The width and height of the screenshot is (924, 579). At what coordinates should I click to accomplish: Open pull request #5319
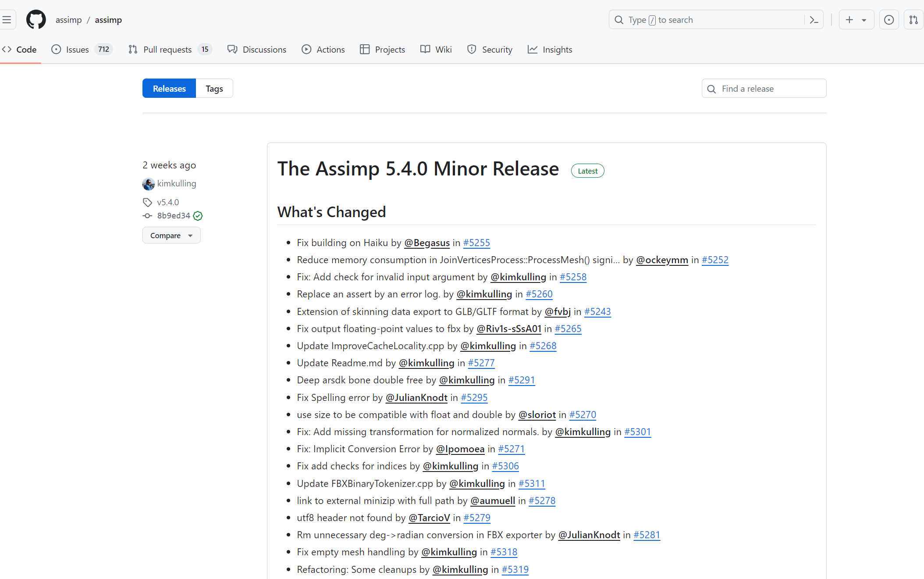pos(515,569)
